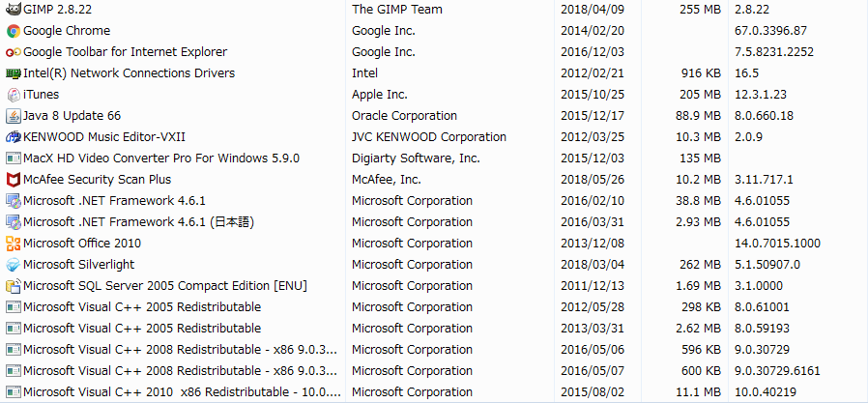Viewport: 868px width, 403px height.
Task: Click the Microsoft Silverlight icon
Action: tap(14, 265)
